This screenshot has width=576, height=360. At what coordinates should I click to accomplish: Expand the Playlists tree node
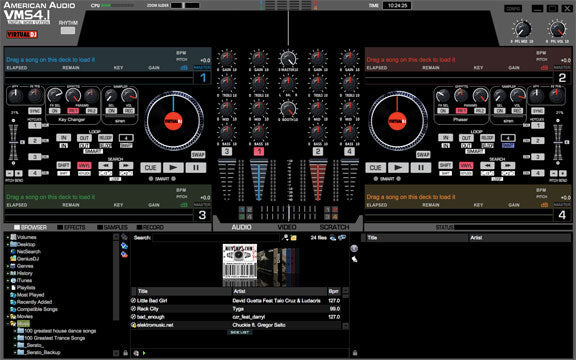(8, 288)
